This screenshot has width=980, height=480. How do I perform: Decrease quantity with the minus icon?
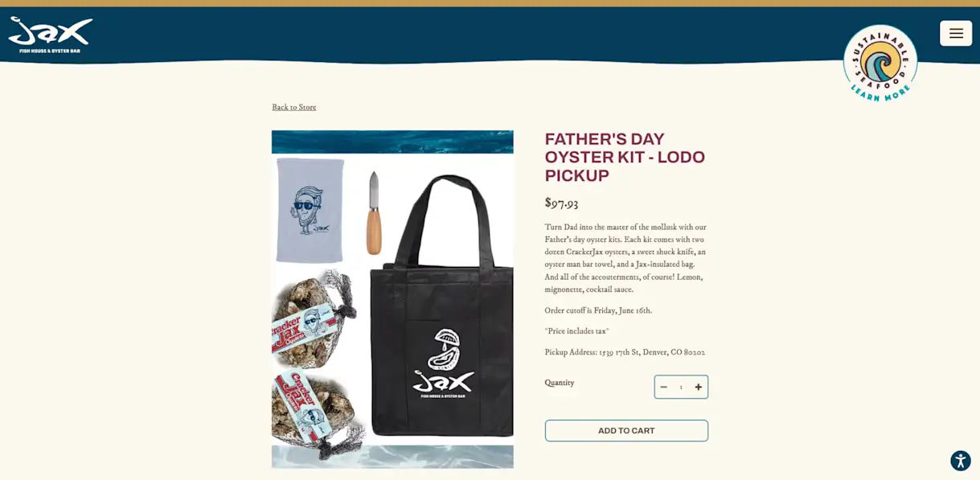click(663, 387)
